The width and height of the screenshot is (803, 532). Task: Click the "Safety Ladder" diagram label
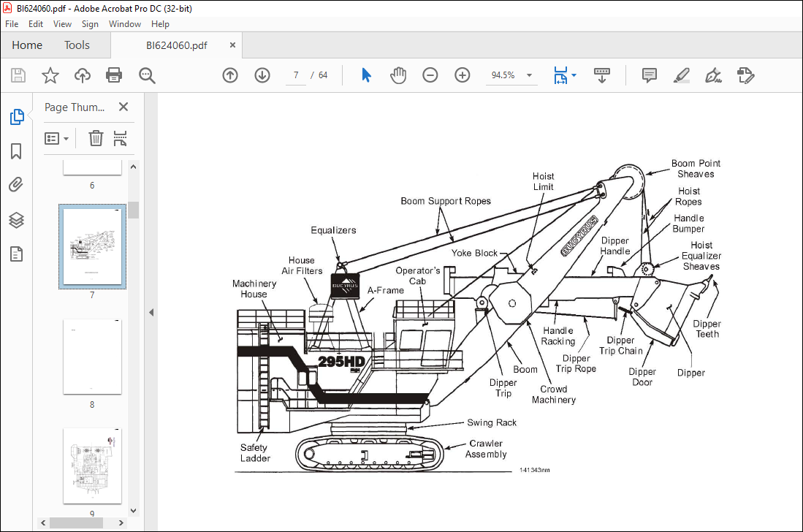click(255, 452)
